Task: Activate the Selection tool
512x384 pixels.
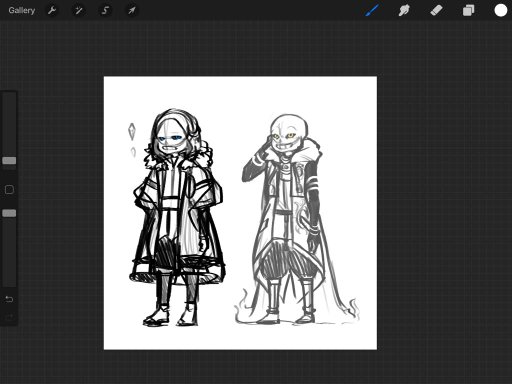Action: [x=105, y=10]
